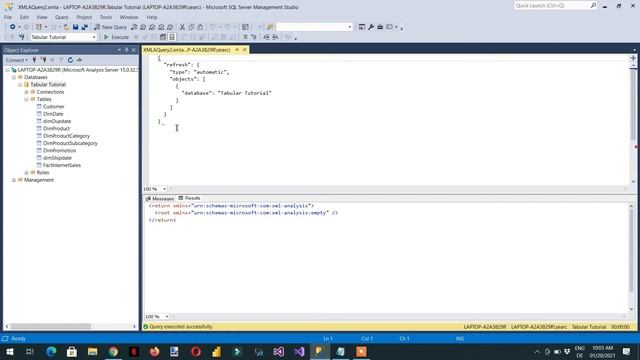Open the Connect dropdown in Object Explorer
Viewport: 640px width, 360px height.
tap(16, 60)
